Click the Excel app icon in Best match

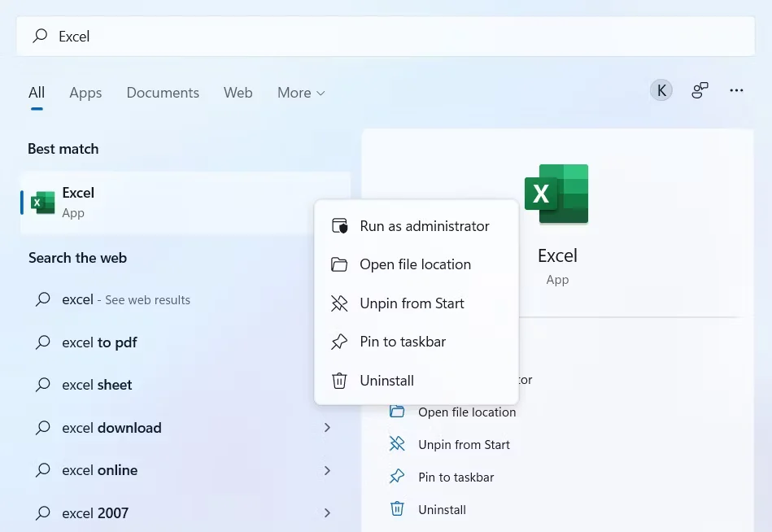[x=42, y=202]
